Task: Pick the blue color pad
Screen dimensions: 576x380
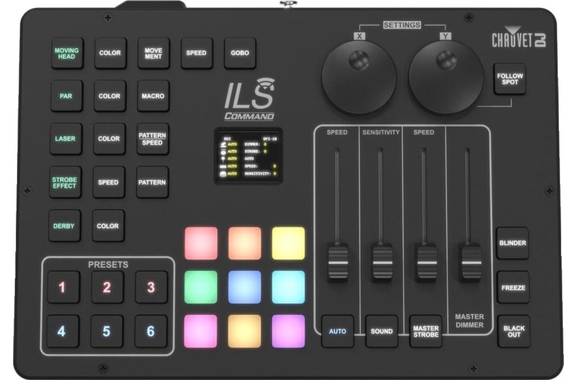Action: point(245,287)
